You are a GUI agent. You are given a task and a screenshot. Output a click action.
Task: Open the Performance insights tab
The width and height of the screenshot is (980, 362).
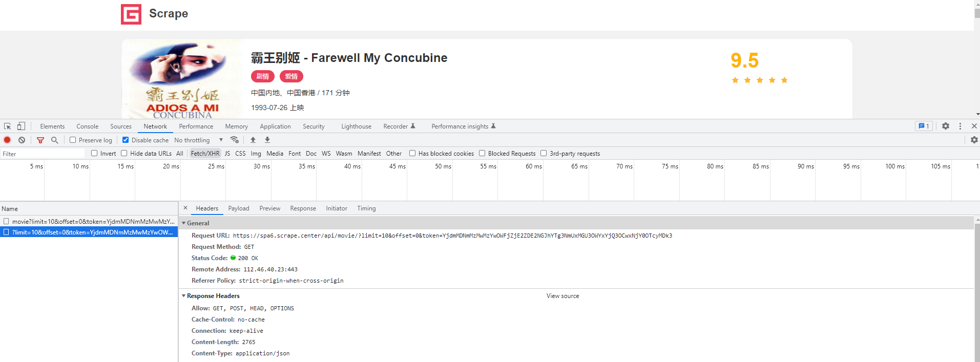(464, 126)
